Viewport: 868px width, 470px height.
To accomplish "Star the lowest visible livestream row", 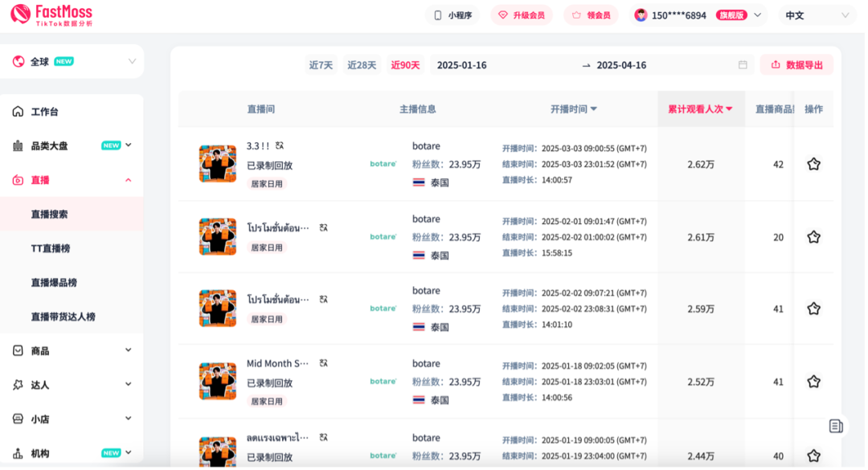I will click(813, 455).
